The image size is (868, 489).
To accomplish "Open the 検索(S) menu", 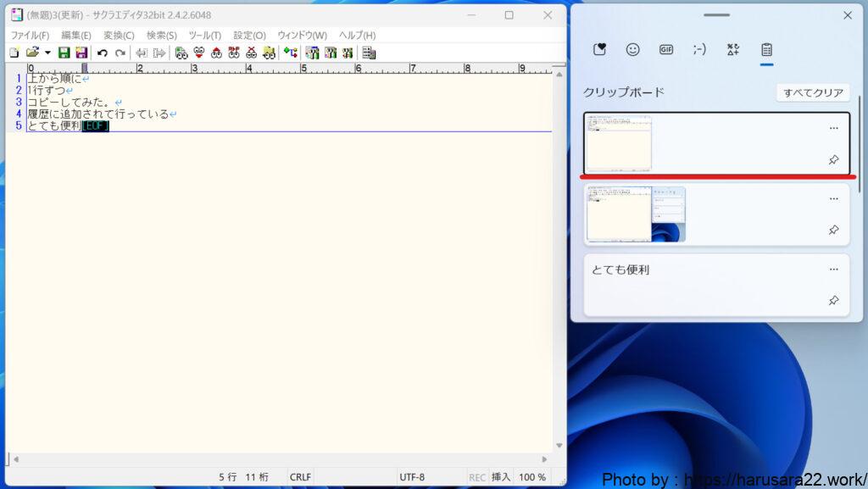I will [x=161, y=35].
